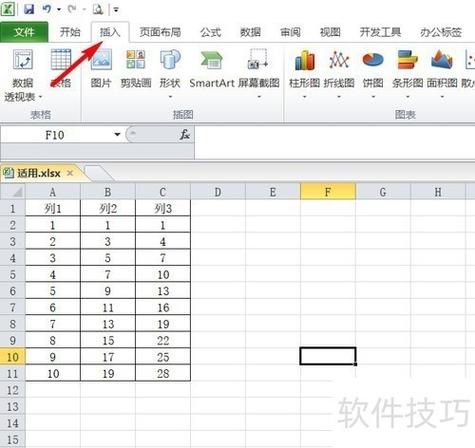Image resolution: width=475 pixels, height=448 pixels.
Task: Switch to the 开始 ribbon tab
Action: [x=70, y=32]
